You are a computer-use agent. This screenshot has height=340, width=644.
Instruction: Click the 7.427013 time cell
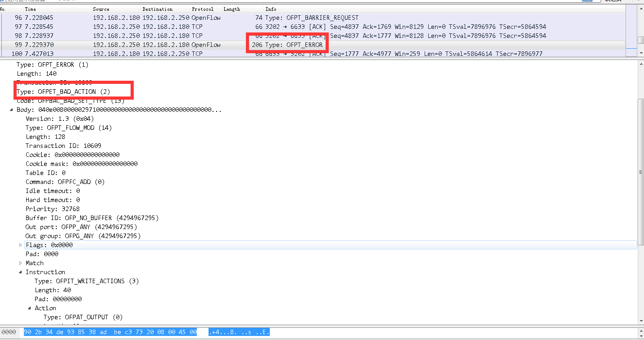click(39, 54)
